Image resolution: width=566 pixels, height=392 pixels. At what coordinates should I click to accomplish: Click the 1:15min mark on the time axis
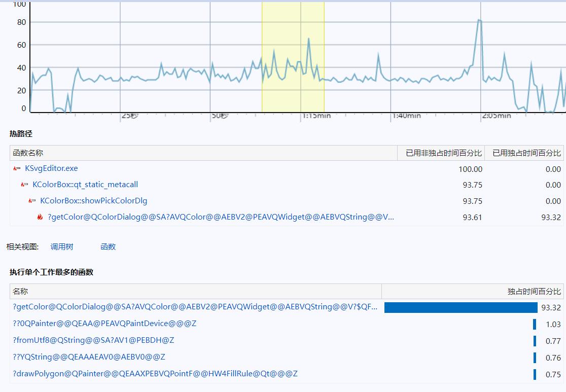(x=316, y=116)
